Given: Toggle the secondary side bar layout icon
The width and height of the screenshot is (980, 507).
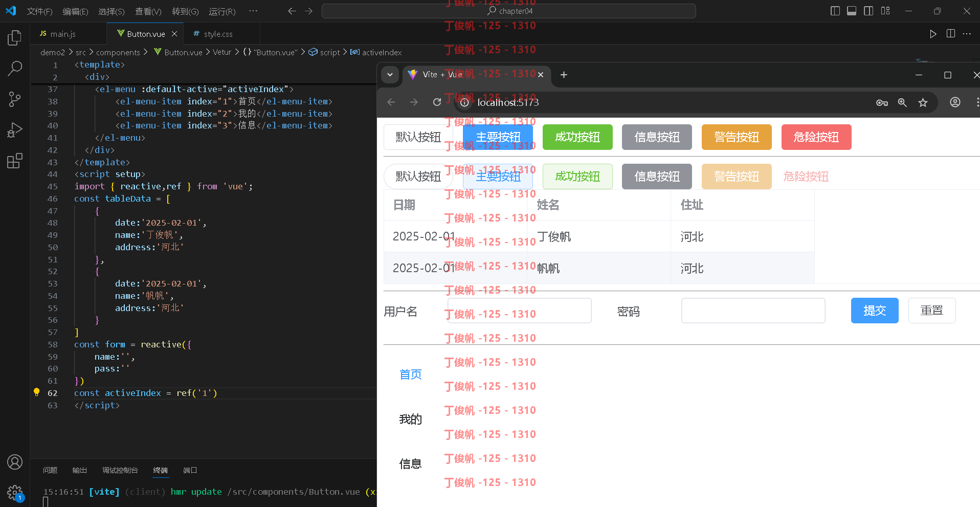Looking at the screenshot, I should coord(868,11).
